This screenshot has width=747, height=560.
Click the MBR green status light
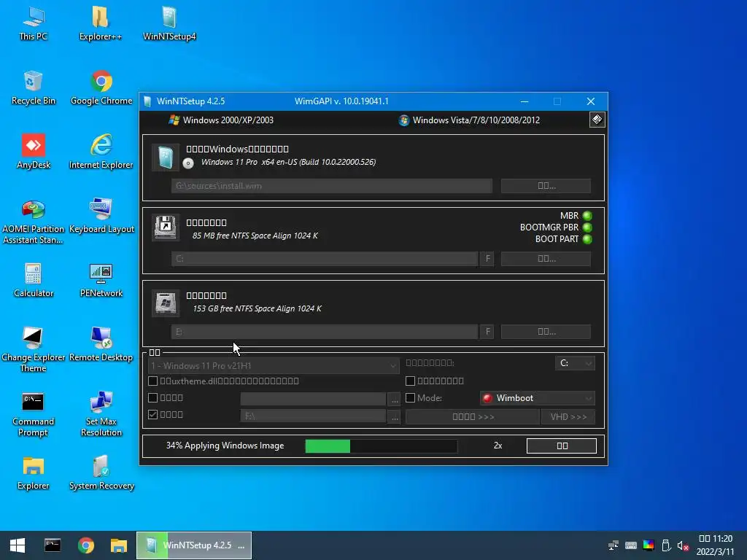587,216
